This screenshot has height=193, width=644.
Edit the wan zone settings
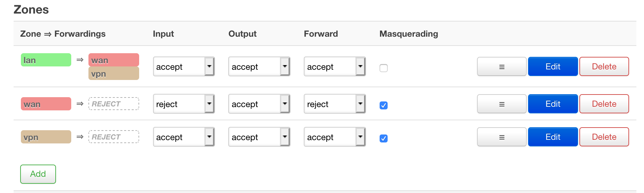[553, 104]
